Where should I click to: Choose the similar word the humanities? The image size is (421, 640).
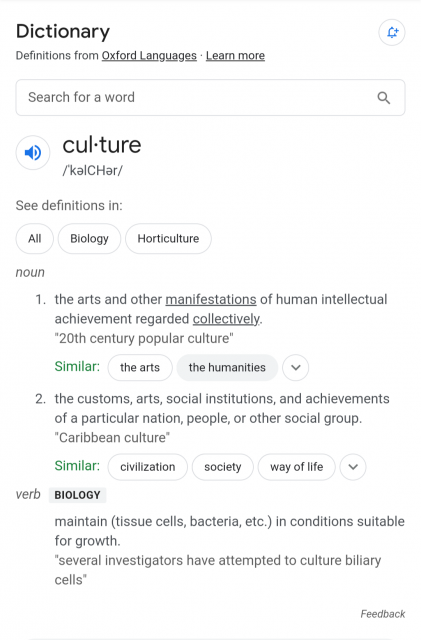(x=227, y=367)
